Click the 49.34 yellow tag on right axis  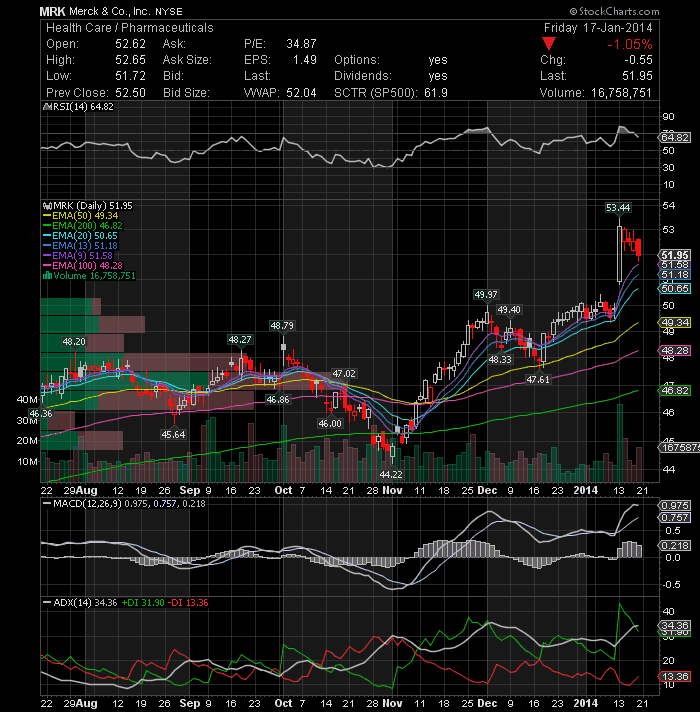pos(674,322)
